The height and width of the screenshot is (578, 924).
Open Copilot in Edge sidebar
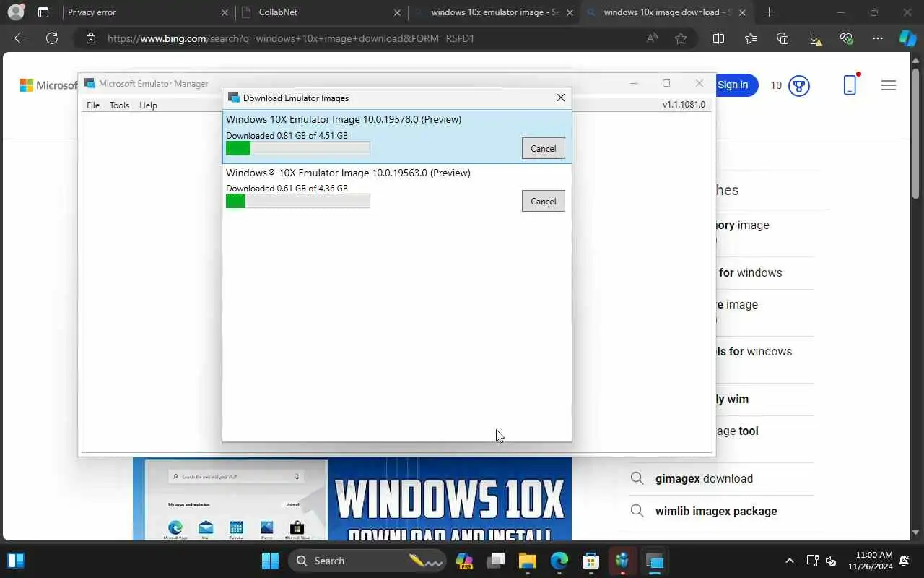click(907, 38)
